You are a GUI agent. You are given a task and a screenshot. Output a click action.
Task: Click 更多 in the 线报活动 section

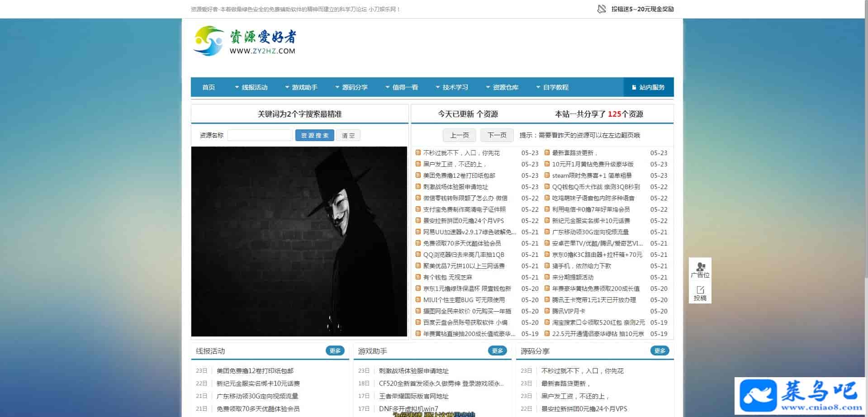tap(335, 351)
